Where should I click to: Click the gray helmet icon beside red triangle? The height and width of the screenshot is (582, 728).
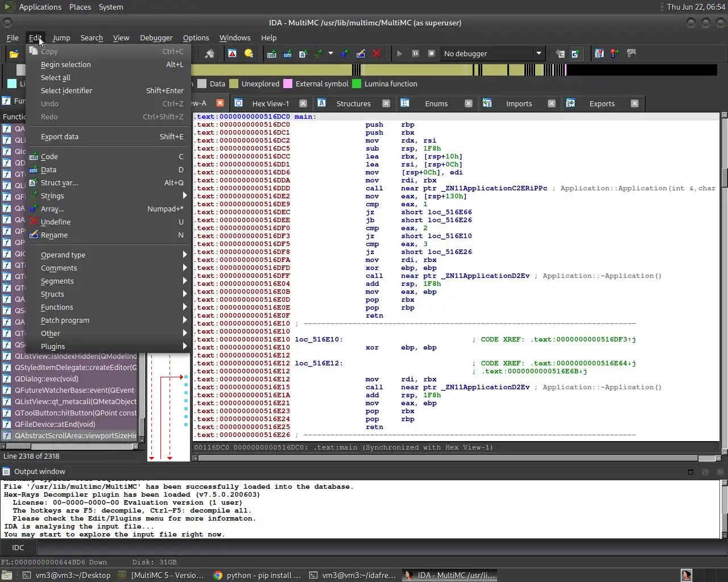(210, 53)
